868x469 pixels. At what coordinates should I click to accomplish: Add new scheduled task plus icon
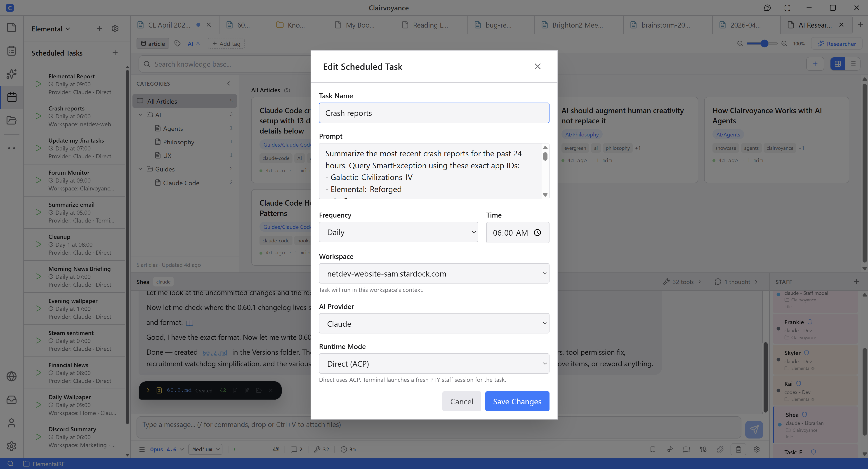coord(115,53)
